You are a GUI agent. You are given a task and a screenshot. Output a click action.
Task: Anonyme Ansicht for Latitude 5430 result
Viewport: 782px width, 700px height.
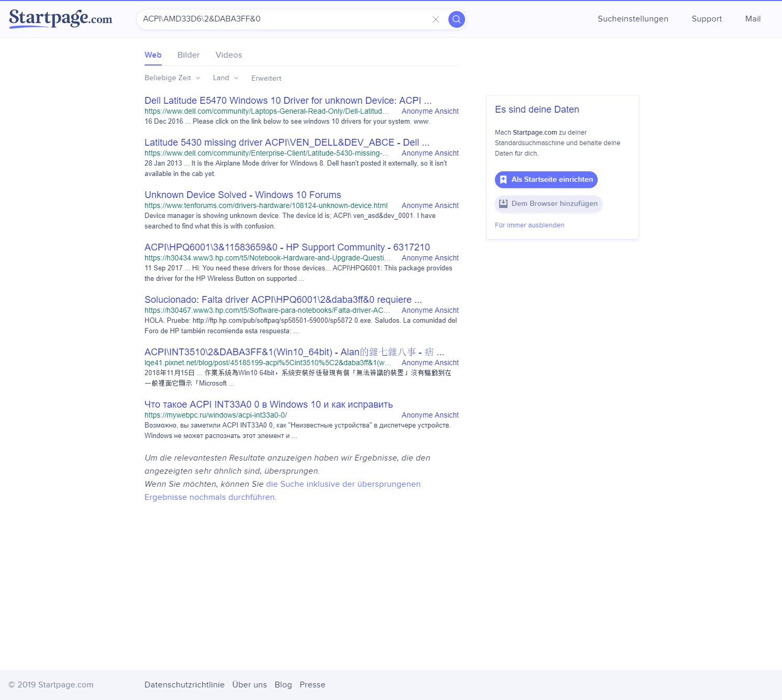430,153
